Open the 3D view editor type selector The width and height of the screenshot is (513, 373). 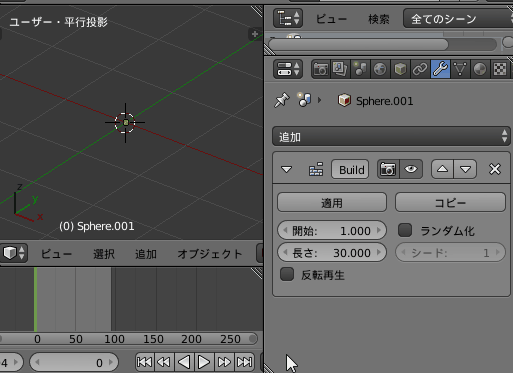point(13,253)
